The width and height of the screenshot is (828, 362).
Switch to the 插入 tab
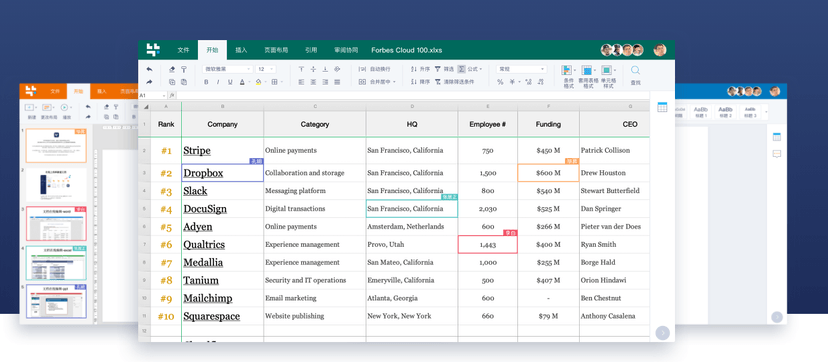[241, 50]
